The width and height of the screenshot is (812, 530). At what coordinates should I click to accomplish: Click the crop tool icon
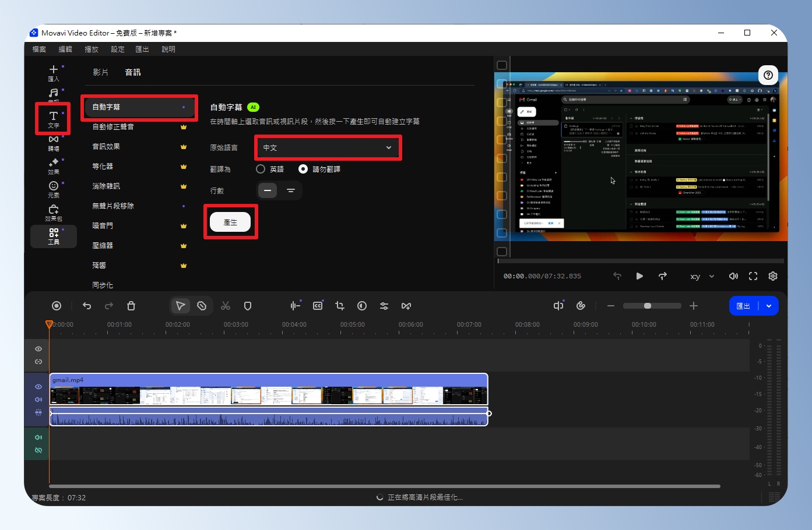click(340, 306)
